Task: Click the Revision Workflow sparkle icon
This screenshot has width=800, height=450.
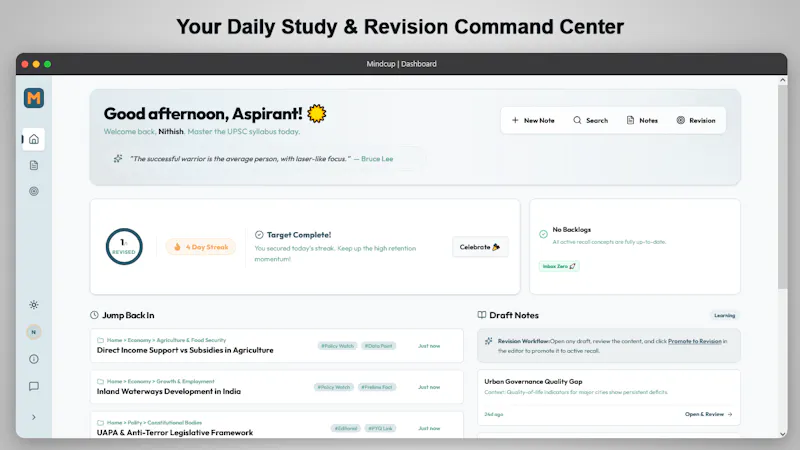Action: [488, 341]
